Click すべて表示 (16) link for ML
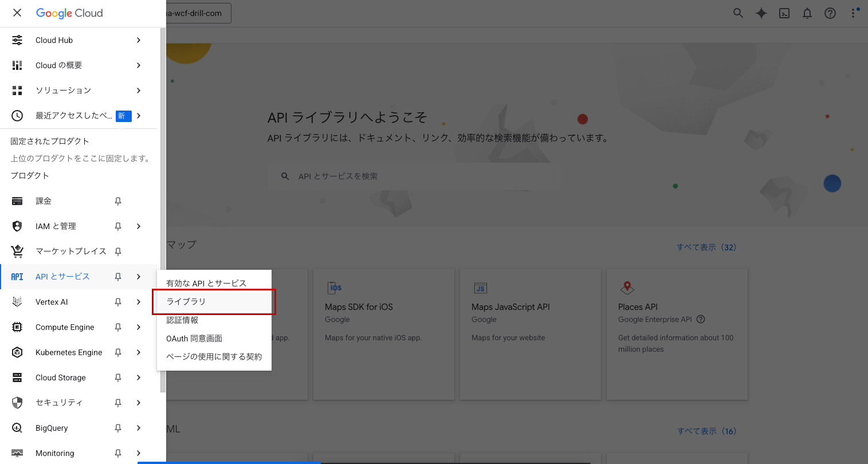Screen dimensions: 868x464 pos(706,431)
